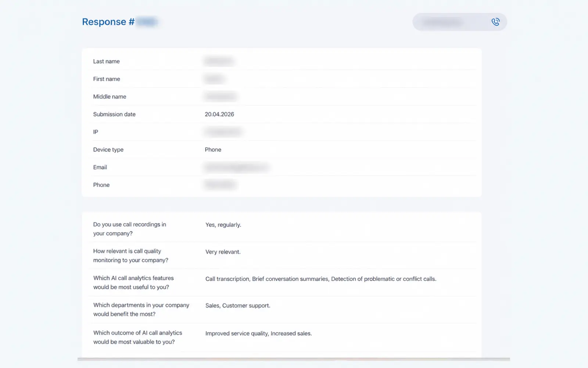This screenshot has width=588, height=368.
Task: Click the 'Very relevant.' answer
Action: pyautogui.click(x=223, y=252)
